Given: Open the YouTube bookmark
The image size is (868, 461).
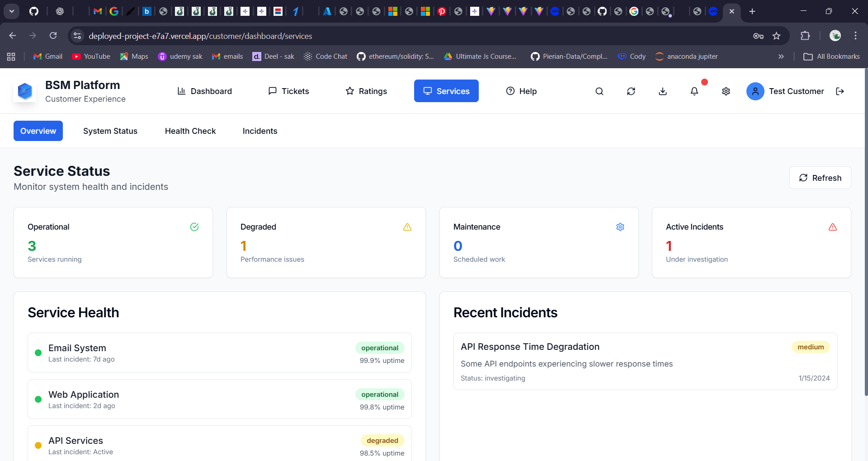Looking at the screenshot, I should click(91, 56).
